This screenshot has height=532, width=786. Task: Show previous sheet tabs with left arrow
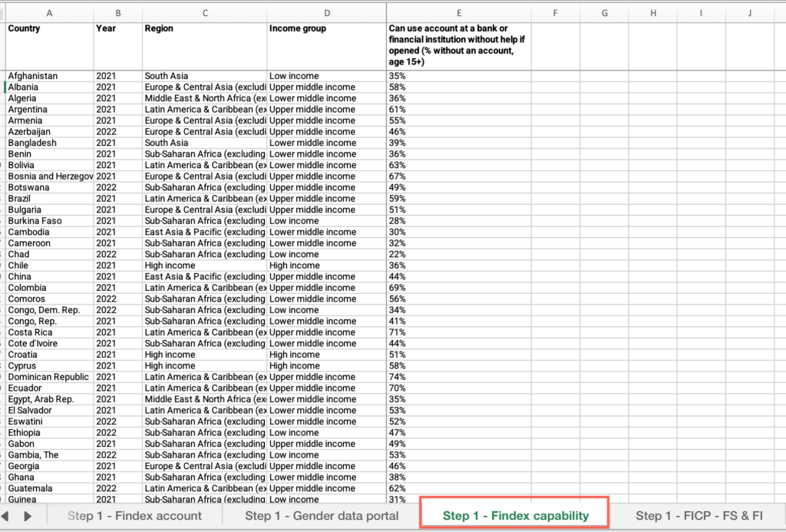[x=5, y=516]
